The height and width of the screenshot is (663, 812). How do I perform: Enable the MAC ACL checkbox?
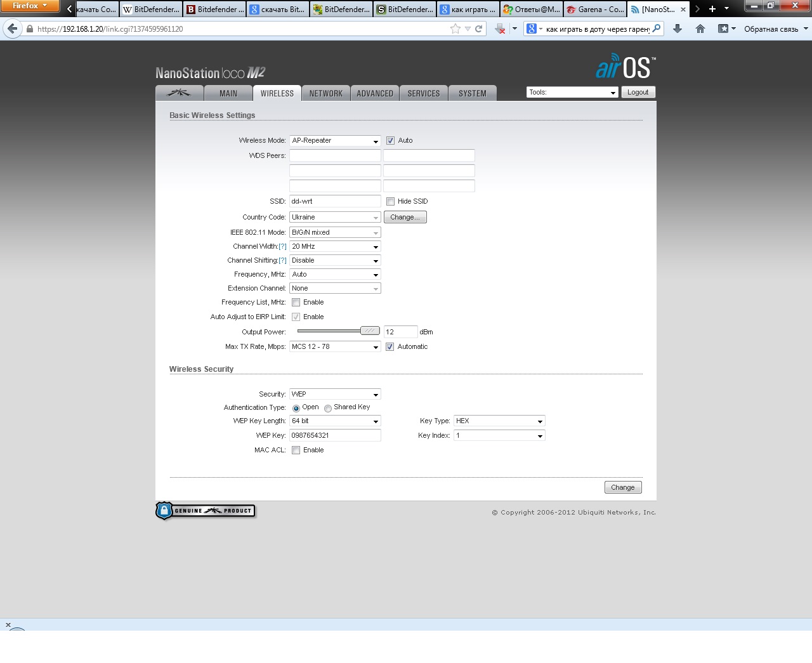point(296,450)
